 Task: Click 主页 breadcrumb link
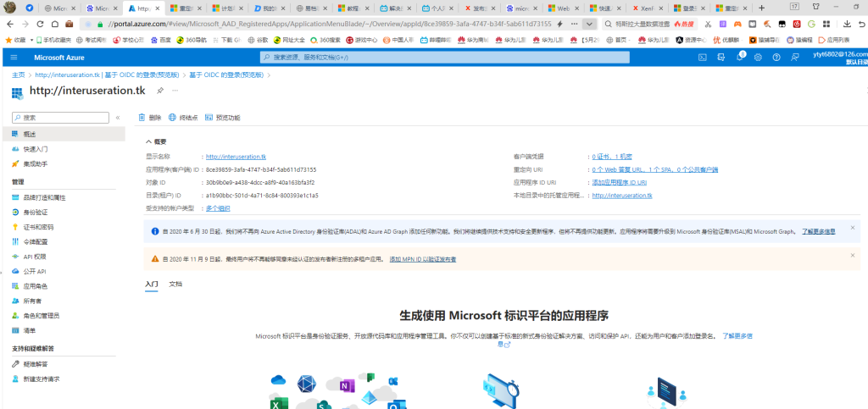pos(19,75)
